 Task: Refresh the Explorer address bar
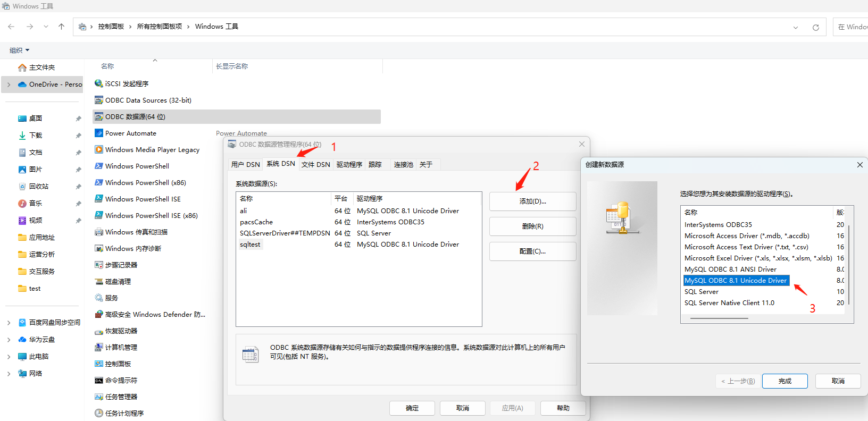[815, 27]
